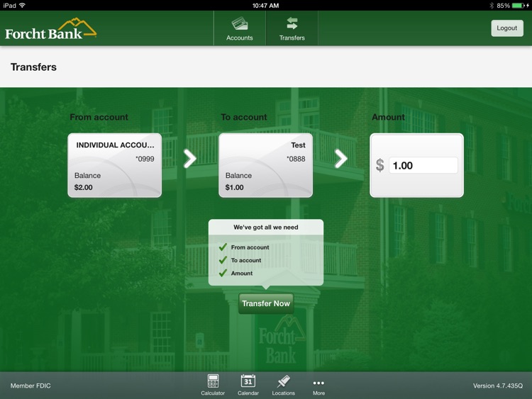The image size is (532, 399).
Task: Click the Amount checkmark item
Action: [x=235, y=273]
